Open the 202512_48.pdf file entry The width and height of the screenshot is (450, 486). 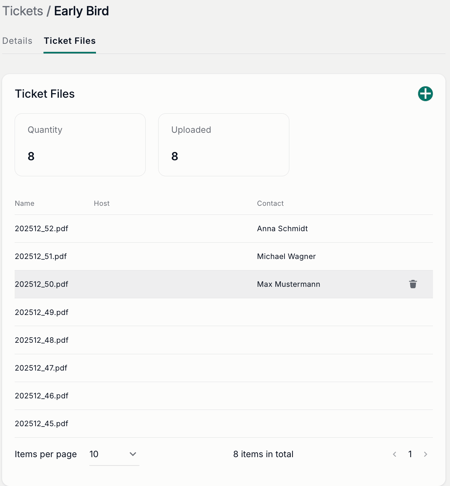click(41, 340)
